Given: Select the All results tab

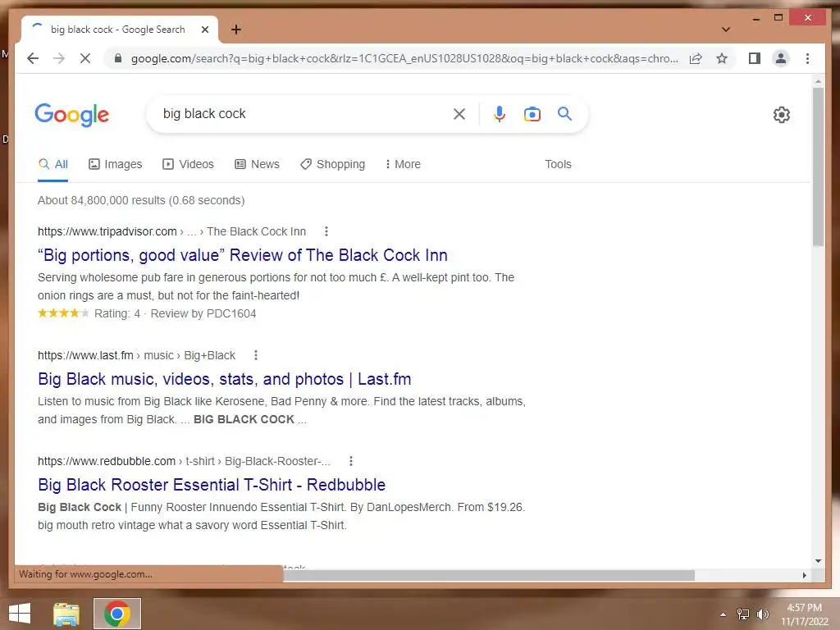Looking at the screenshot, I should [53, 164].
